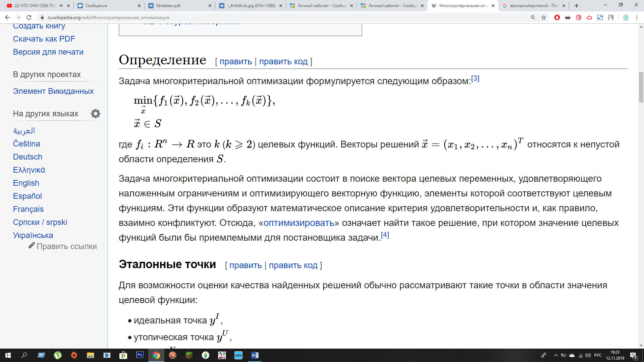Open uTorrent from the taskbar

(58, 355)
